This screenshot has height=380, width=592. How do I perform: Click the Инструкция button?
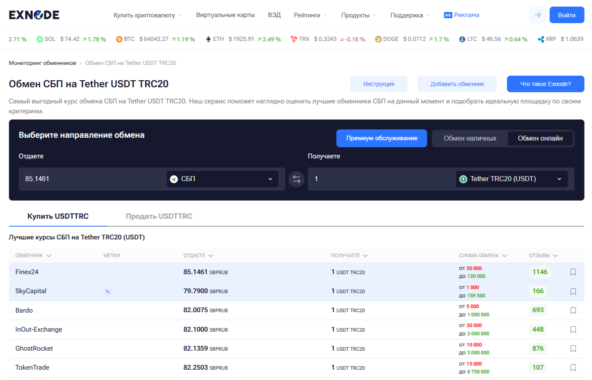379,84
